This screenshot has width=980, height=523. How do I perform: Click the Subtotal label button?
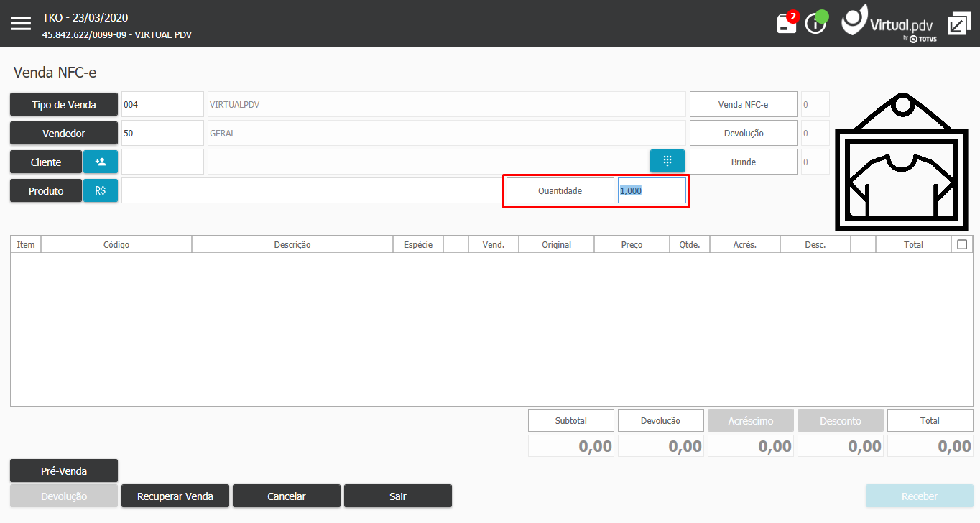(571, 420)
